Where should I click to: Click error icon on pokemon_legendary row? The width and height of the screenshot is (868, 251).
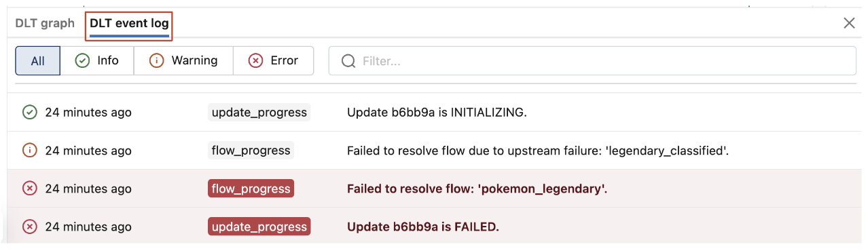pyautogui.click(x=30, y=188)
